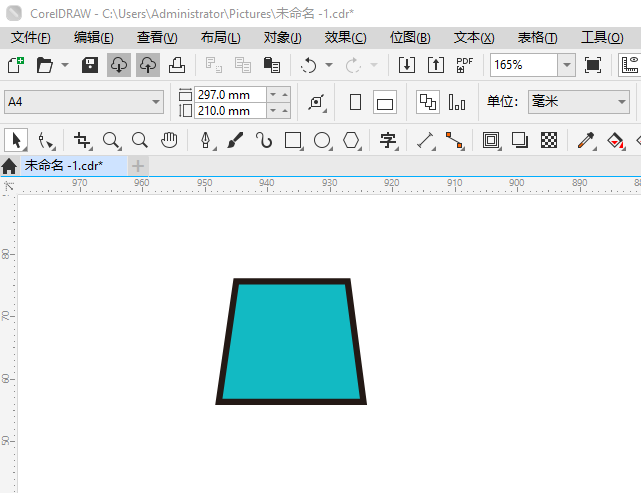641x493 pixels.
Task: Select the Artistic Media brush tool
Action: 235,141
